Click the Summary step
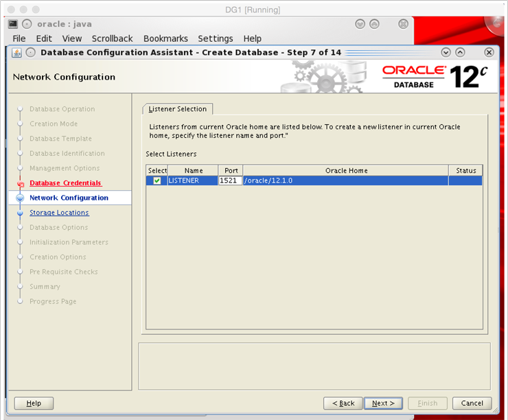This screenshot has height=420, width=508. tap(45, 287)
